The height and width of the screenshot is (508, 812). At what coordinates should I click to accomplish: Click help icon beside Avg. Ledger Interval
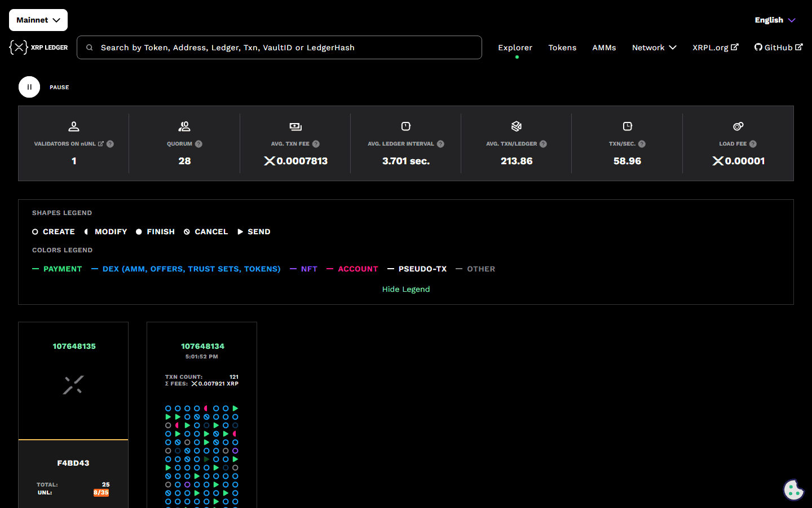440,144
